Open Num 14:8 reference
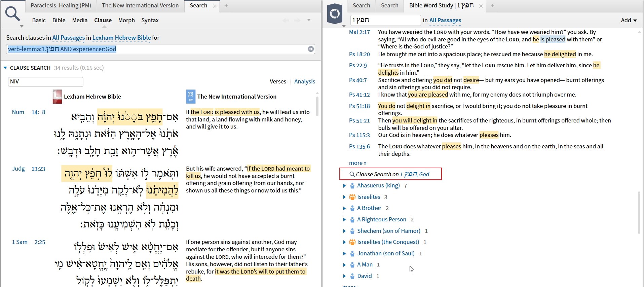The image size is (644, 287). click(29, 112)
